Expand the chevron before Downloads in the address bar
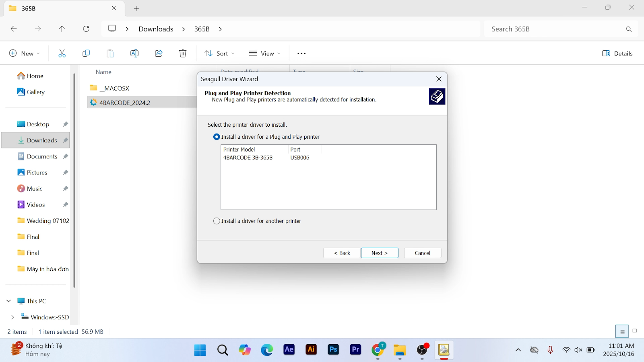 click(127, 29)
